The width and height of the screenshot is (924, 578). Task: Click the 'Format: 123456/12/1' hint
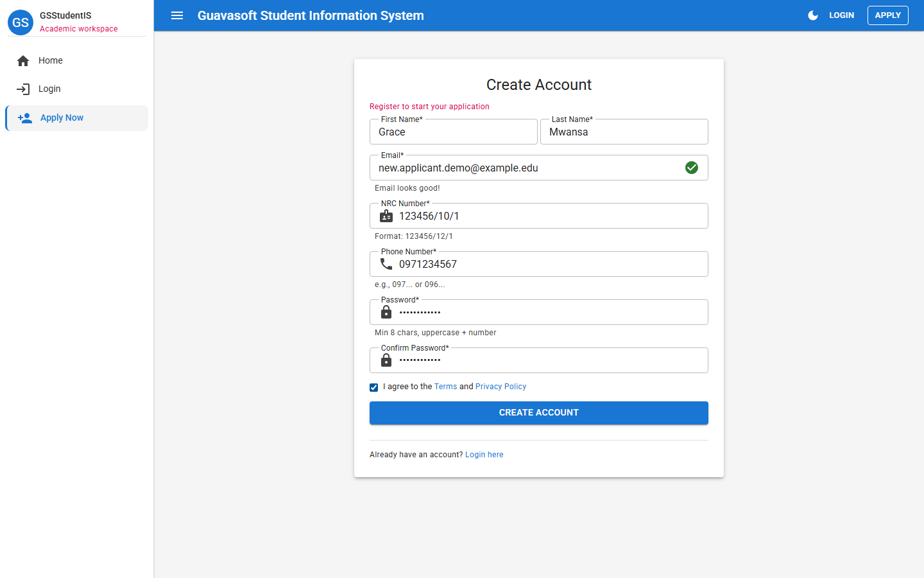click(x=414, y=236)
